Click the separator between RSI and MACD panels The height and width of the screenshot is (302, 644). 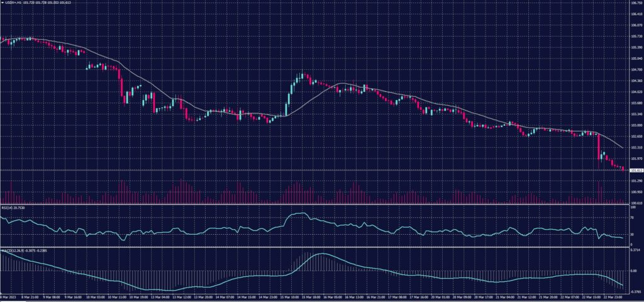314,246
